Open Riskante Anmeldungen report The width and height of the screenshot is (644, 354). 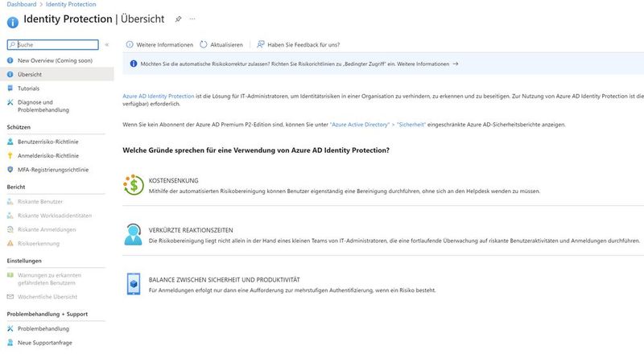(x=47, y=229)
